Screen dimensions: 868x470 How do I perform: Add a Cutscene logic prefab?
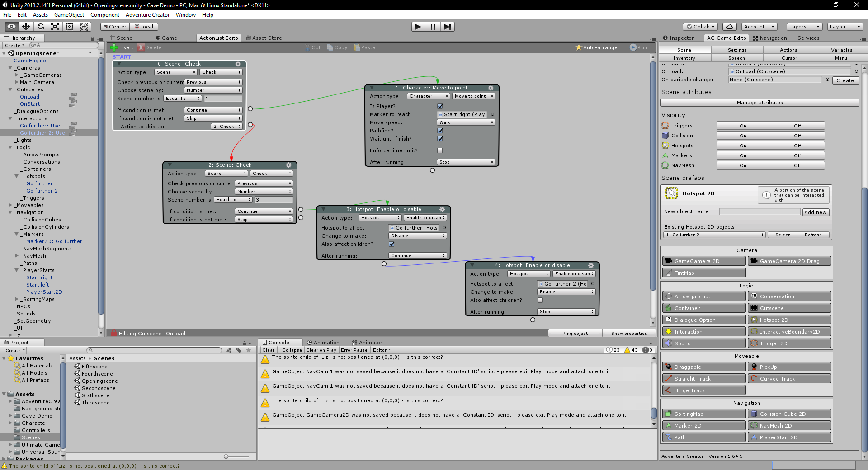pyautogui.click(x=789, y=308)
